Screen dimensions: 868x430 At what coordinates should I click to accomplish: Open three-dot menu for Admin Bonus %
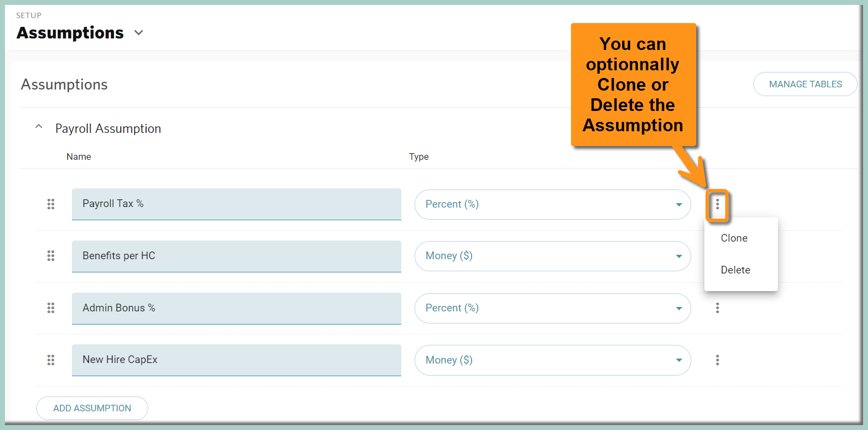pos(717,308)
